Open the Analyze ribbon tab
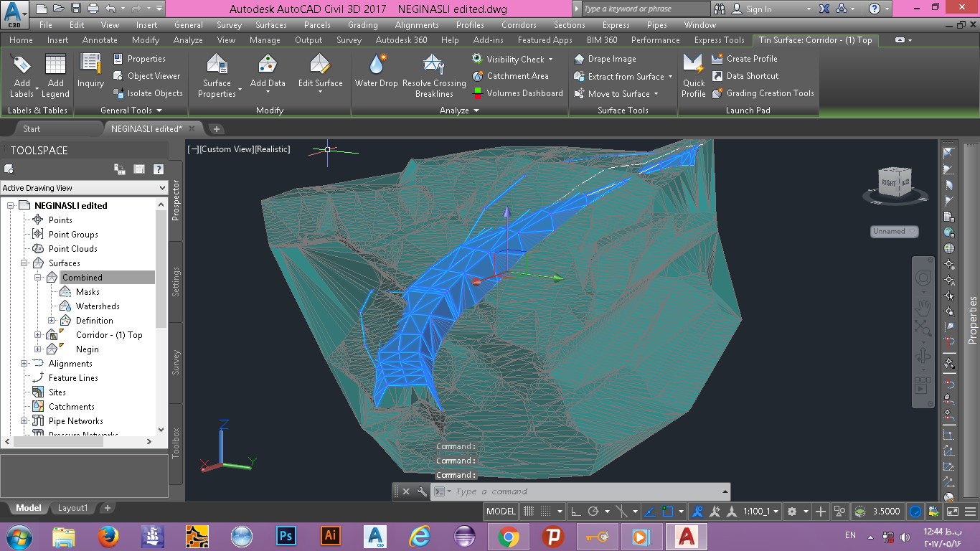 (x=188, y=40)
